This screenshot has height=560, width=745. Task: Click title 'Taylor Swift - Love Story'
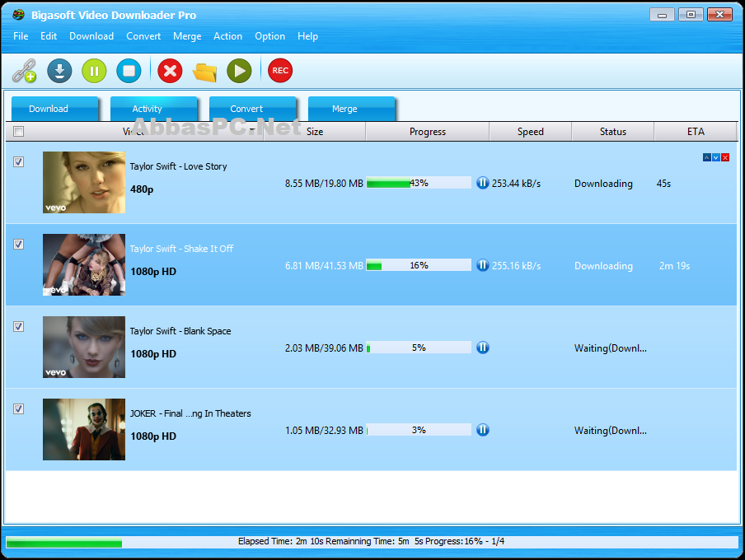[179, 166]
